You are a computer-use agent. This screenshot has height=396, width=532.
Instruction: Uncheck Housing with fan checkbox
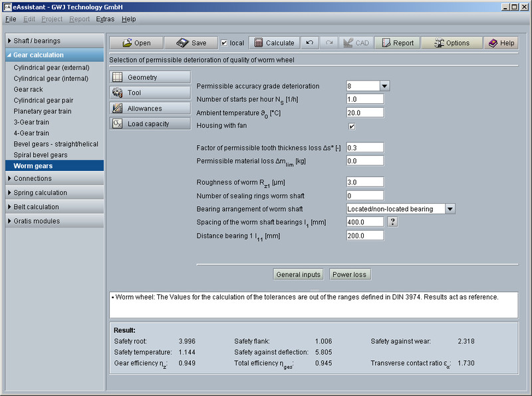pos(352,126)
